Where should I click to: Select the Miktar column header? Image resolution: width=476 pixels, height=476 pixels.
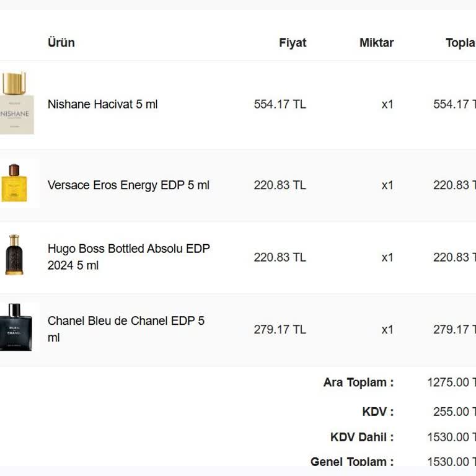[x=376, y=43]
